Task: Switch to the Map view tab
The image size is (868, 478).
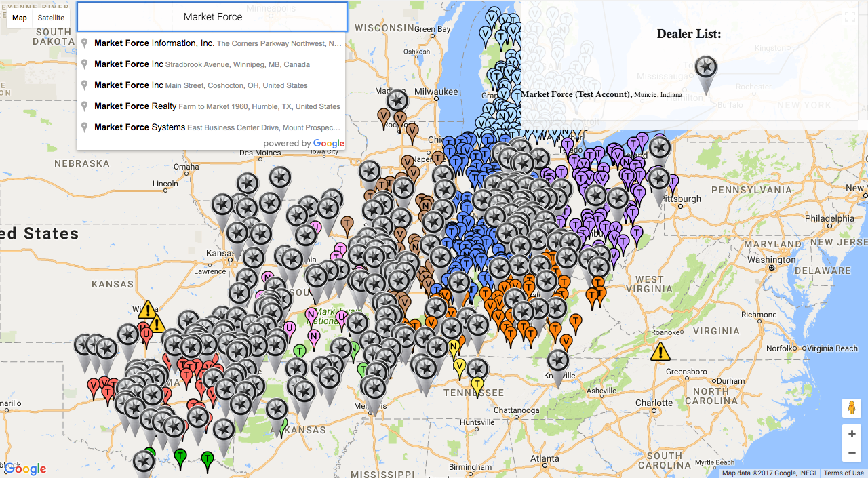Action: [x=20, y=18]
